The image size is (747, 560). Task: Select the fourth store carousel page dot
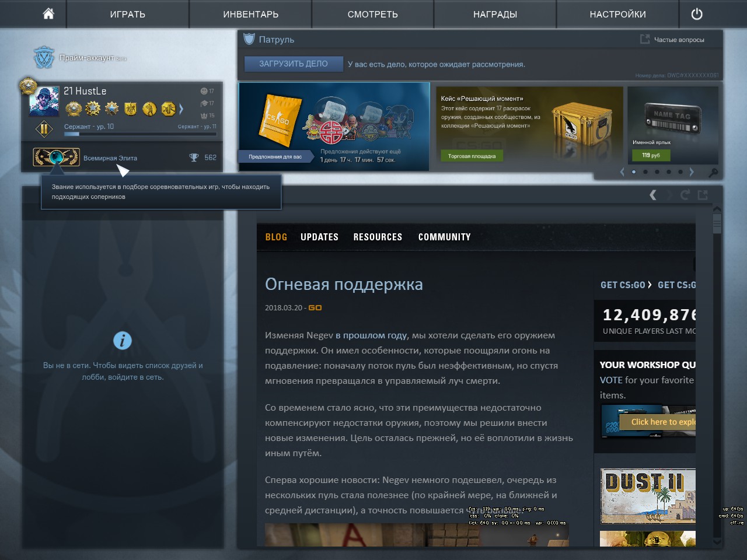[669, 172]
